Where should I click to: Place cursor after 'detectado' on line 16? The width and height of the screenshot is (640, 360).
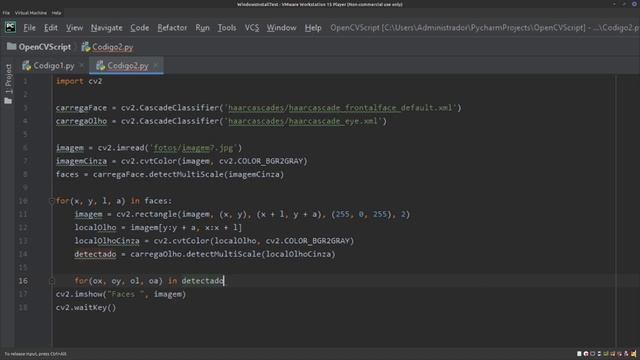click(224, 281)
